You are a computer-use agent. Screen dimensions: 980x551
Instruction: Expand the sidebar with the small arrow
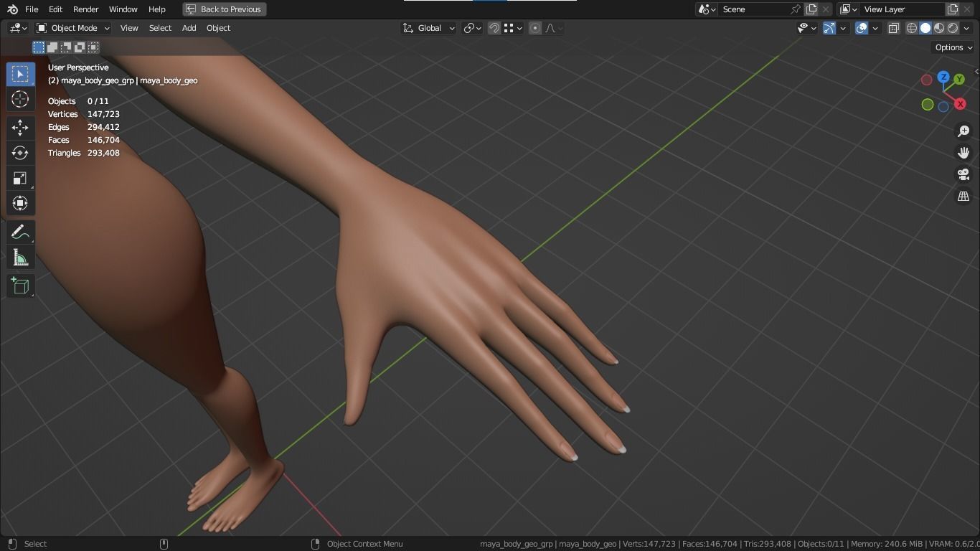(976, 71)
